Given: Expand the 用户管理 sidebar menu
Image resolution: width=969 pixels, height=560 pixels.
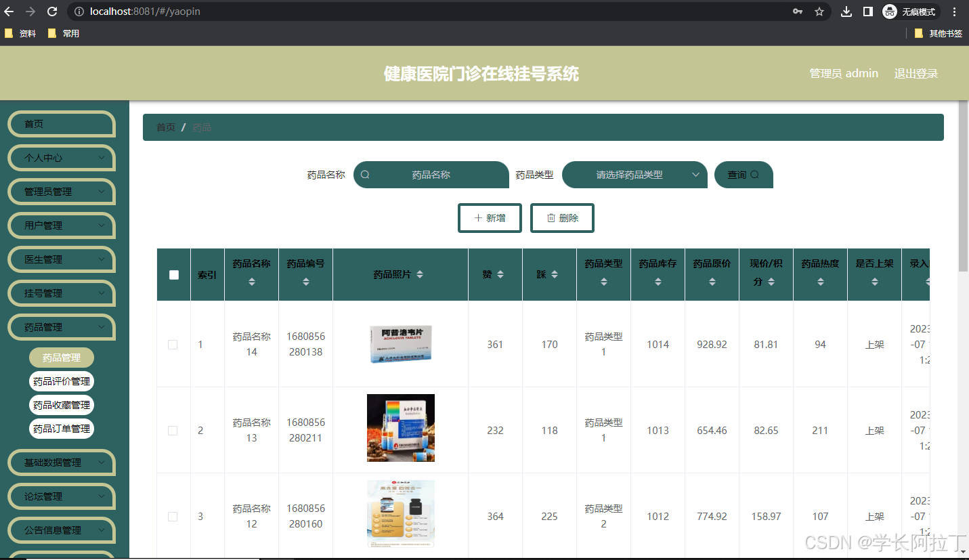Looking at the screenshot, I should click(x=61, y=225).
